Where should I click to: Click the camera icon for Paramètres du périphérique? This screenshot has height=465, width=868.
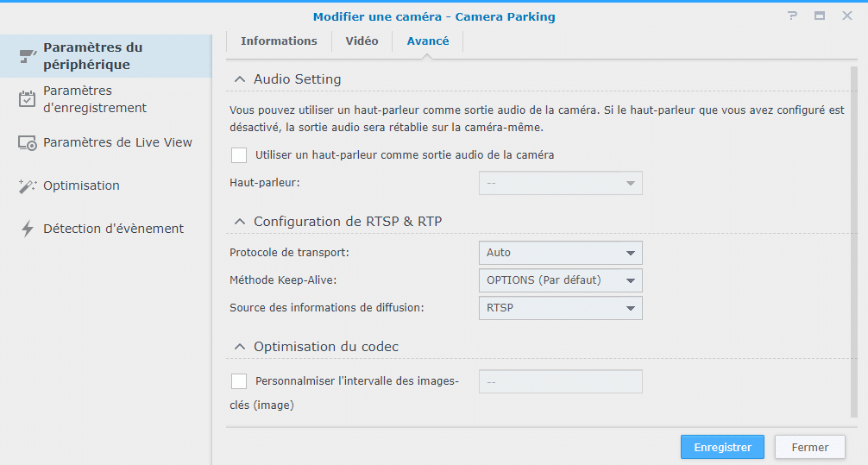(28, 56)
